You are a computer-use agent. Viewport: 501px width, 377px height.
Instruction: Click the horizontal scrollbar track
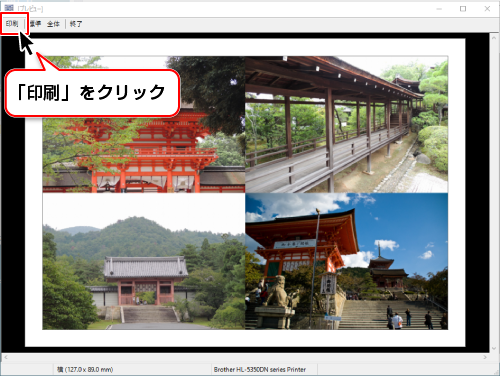(x=245, y=357)
